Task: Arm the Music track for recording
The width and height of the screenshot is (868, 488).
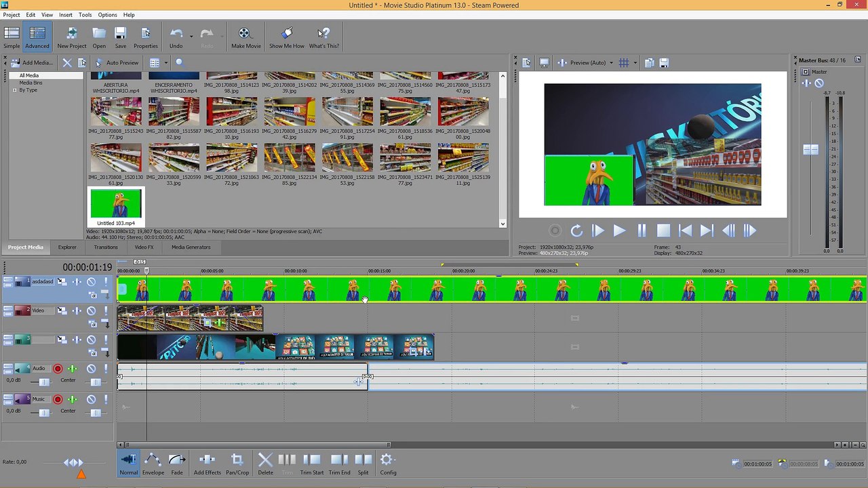Action: click(58, 399)
